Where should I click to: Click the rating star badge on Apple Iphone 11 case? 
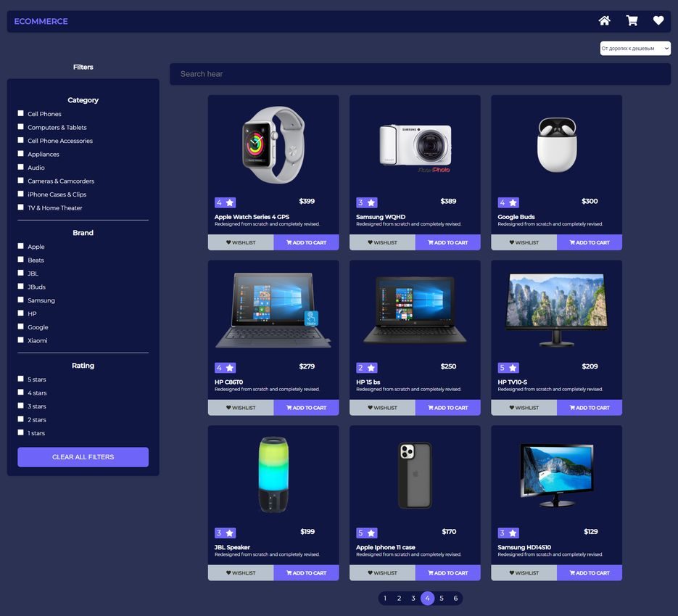(367, 533)
